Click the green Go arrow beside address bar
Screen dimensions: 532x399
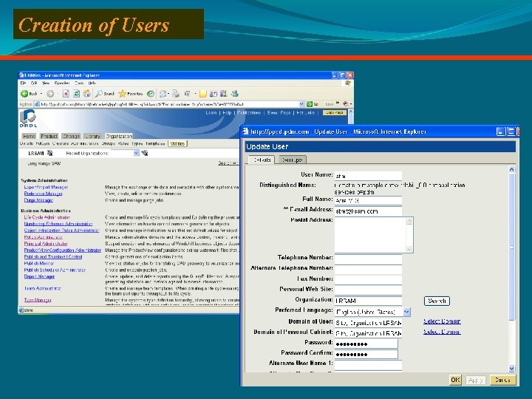point(310,104)
